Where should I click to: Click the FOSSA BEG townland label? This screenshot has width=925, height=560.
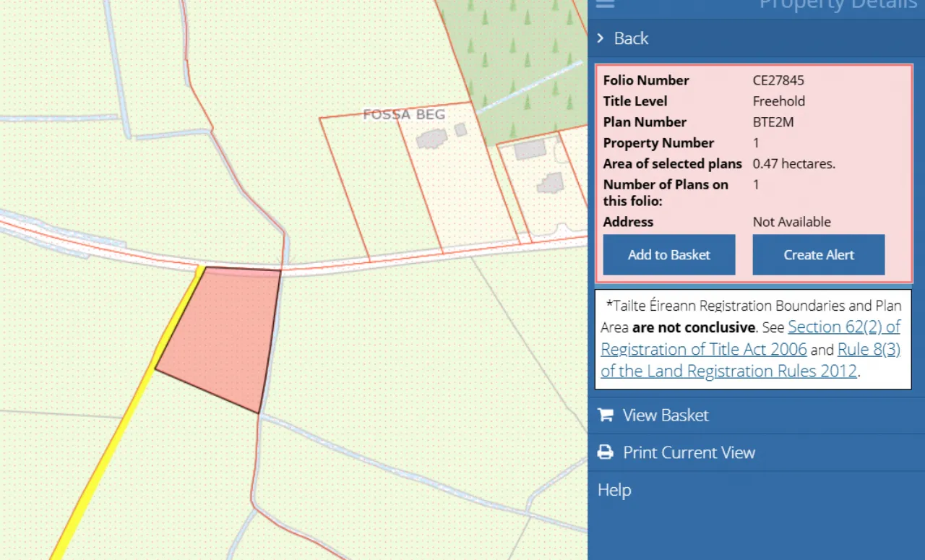(404, 114)
